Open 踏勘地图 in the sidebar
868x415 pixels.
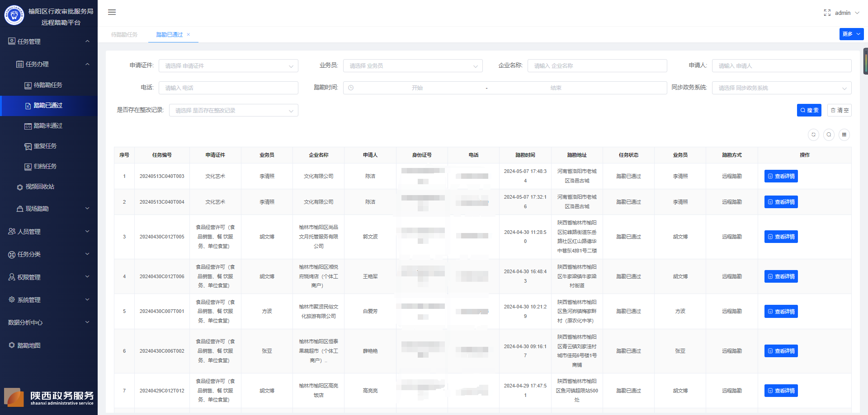tap(49, 345)
